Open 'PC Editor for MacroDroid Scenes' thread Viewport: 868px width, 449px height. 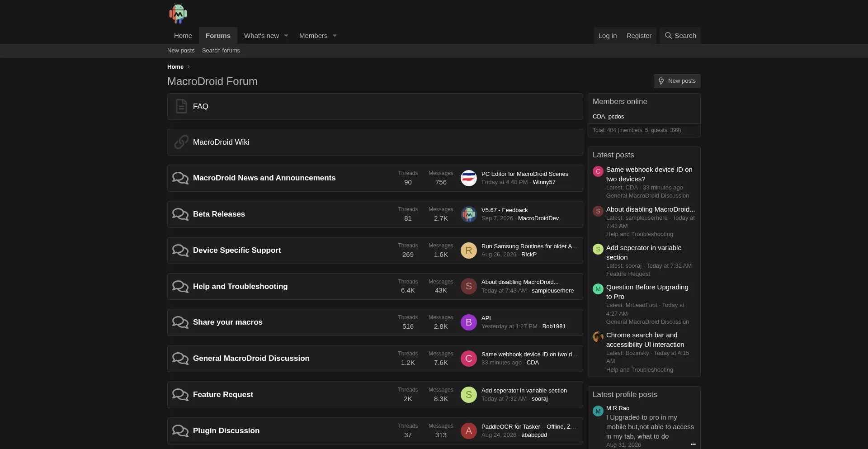(525, 174)
